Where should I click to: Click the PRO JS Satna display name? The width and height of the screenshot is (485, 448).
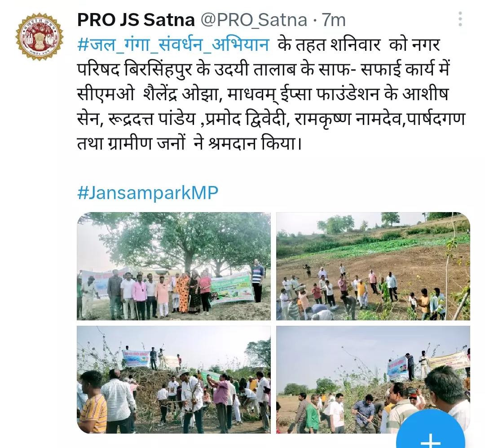[x=136, y=20]
